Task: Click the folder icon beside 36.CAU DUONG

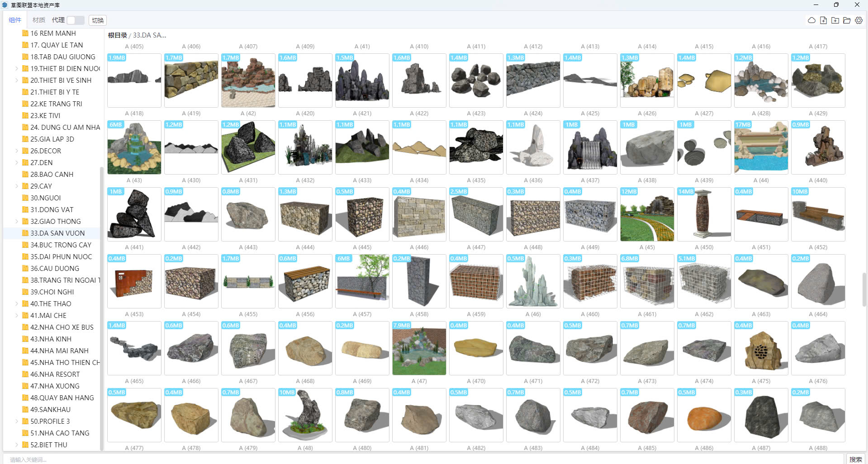Action: coord(25,269)
